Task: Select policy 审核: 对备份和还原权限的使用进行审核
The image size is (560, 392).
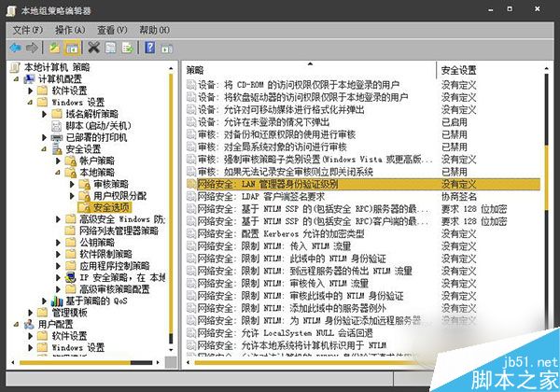Action: pos(277,134)
